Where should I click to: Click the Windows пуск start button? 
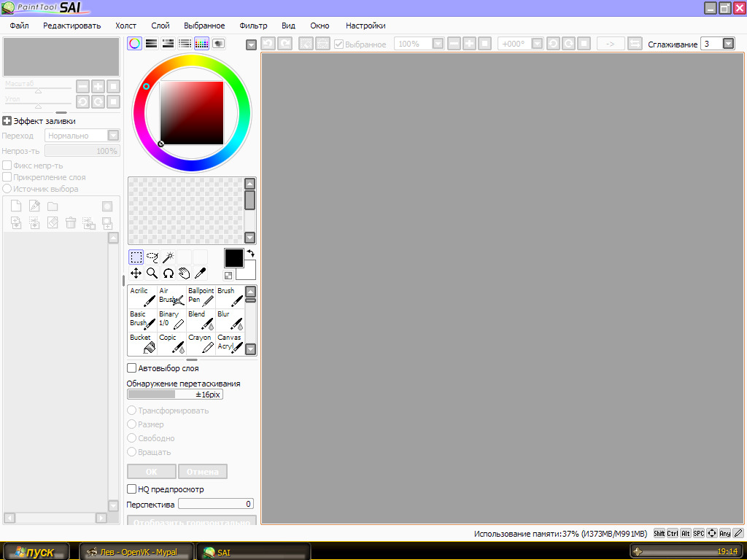[36, 552]
